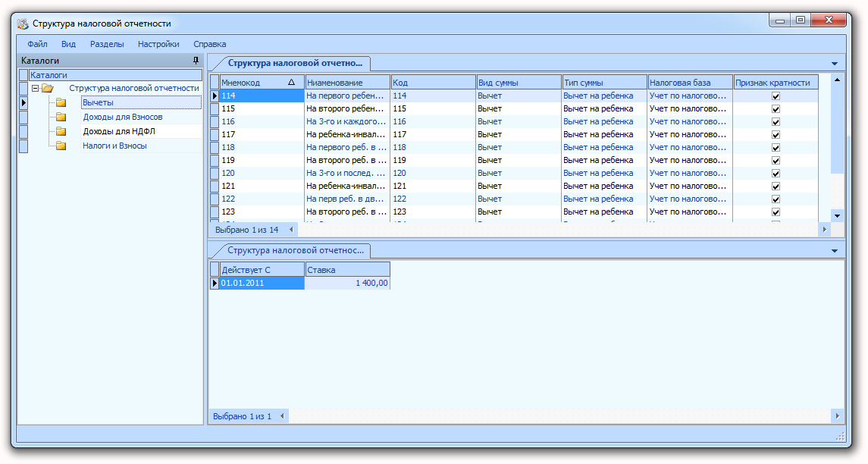
Task: Click the row selector box beside row 120
Action: coord(215,174)
